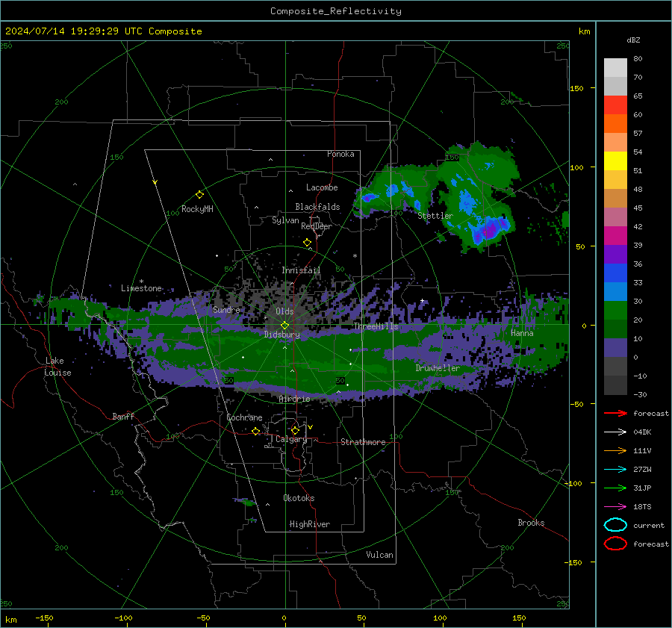The height and width of the screenshot is (628, 672).
Task: Click the Brooks town label
Action: [531, 523]
